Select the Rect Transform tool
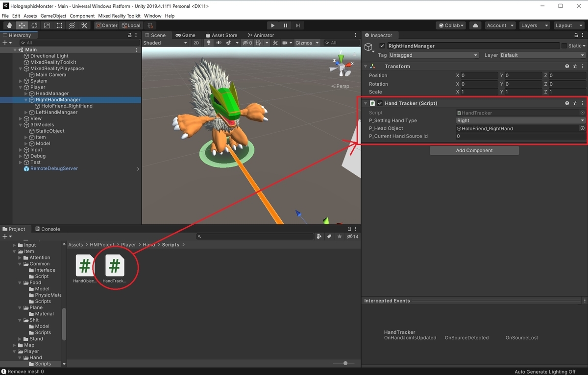This screenshot has width=588, height=375. [59, 25]
